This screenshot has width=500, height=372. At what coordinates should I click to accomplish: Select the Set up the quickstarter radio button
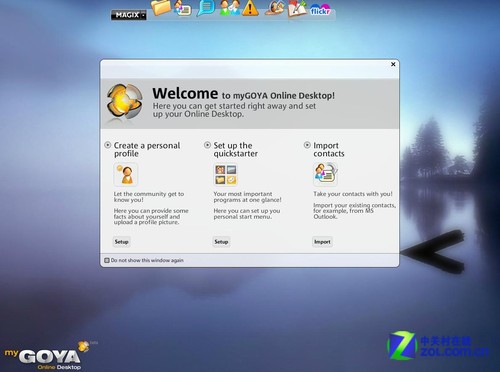coord(207,145)
